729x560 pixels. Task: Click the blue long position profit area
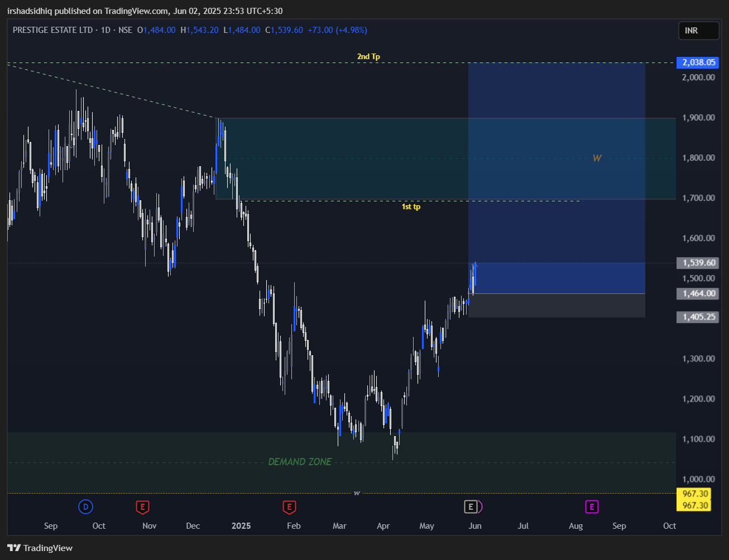[557, 178]
